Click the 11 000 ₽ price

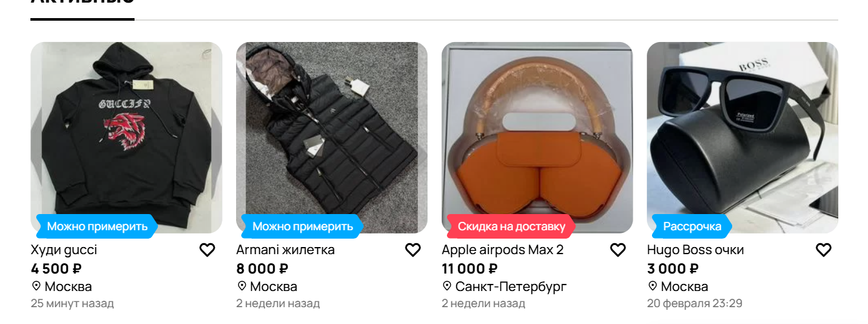470,268
